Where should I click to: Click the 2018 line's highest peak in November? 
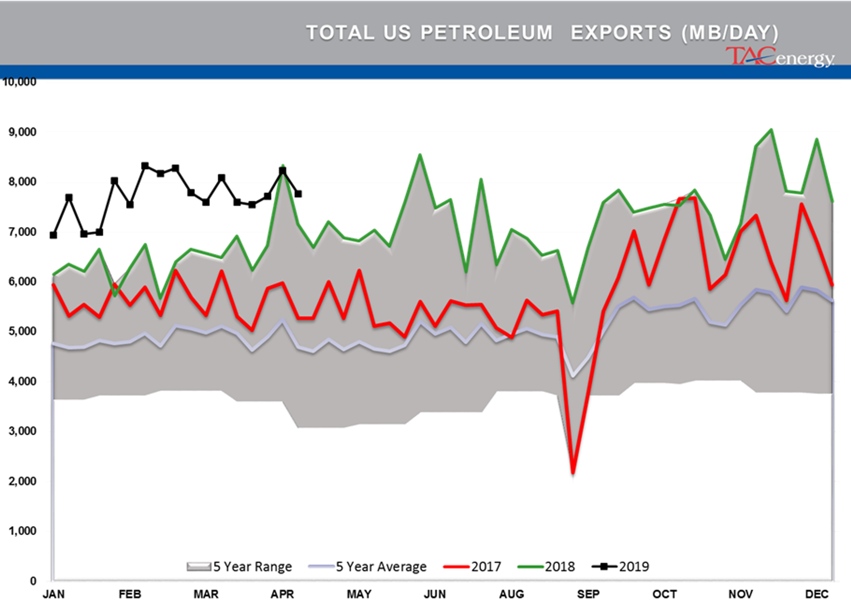coord(771,130)
